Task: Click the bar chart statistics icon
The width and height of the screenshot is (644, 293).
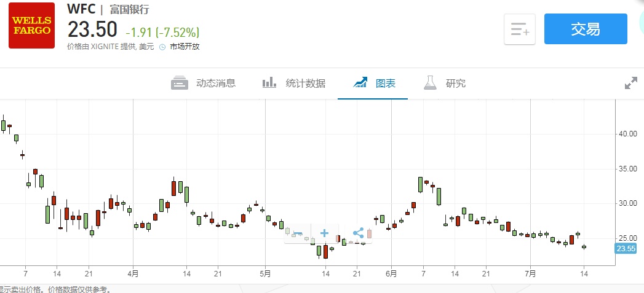Action: 269,84
